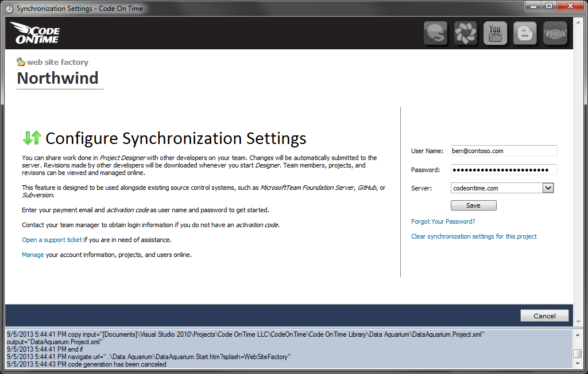Click the handshake icon in header
588x374 pixels.
point(555,33)
